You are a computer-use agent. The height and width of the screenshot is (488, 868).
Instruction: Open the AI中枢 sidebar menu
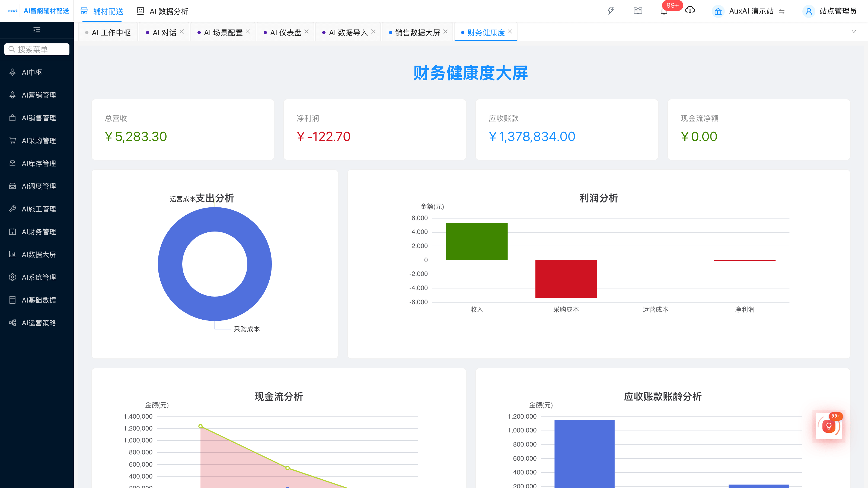(x=37, y=72)
